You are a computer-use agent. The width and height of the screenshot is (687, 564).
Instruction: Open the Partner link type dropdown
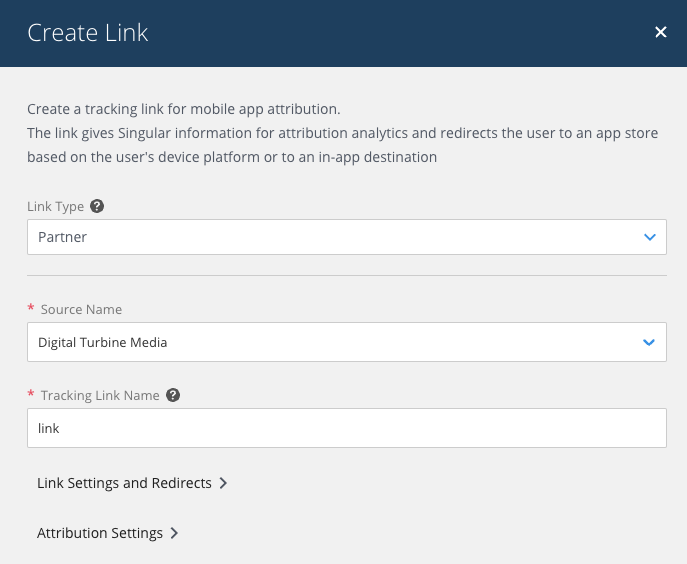click(347, 237)
